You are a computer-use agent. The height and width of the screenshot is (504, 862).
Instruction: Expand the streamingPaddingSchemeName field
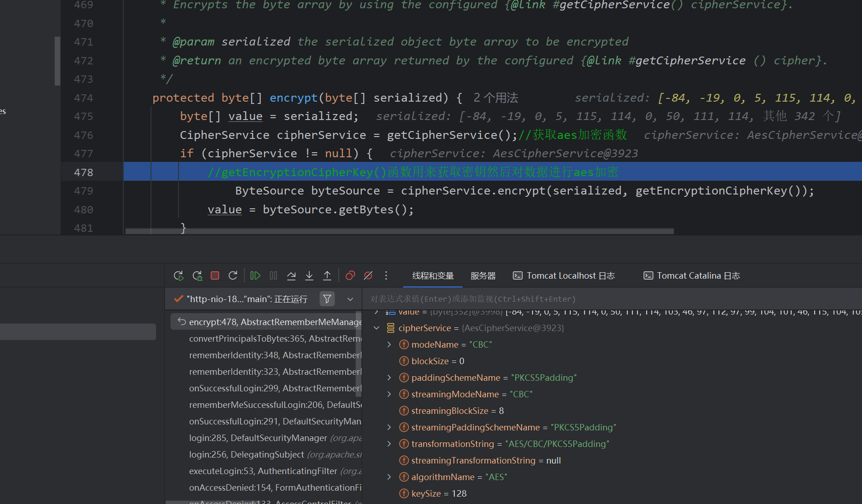[389, 427]
